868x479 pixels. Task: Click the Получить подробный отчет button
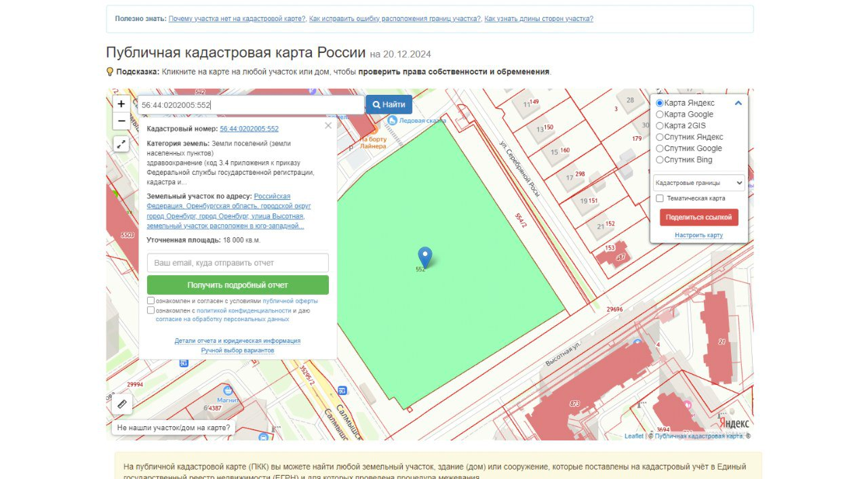click(237, 285)
